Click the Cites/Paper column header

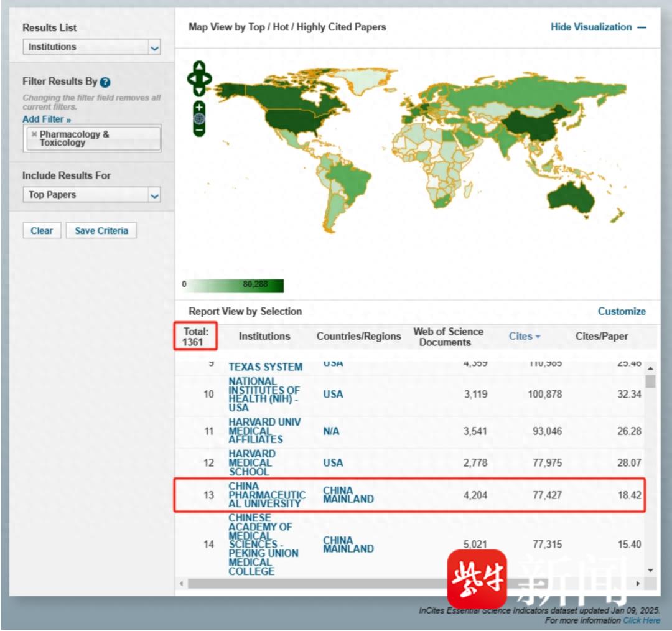pos(602,336)
